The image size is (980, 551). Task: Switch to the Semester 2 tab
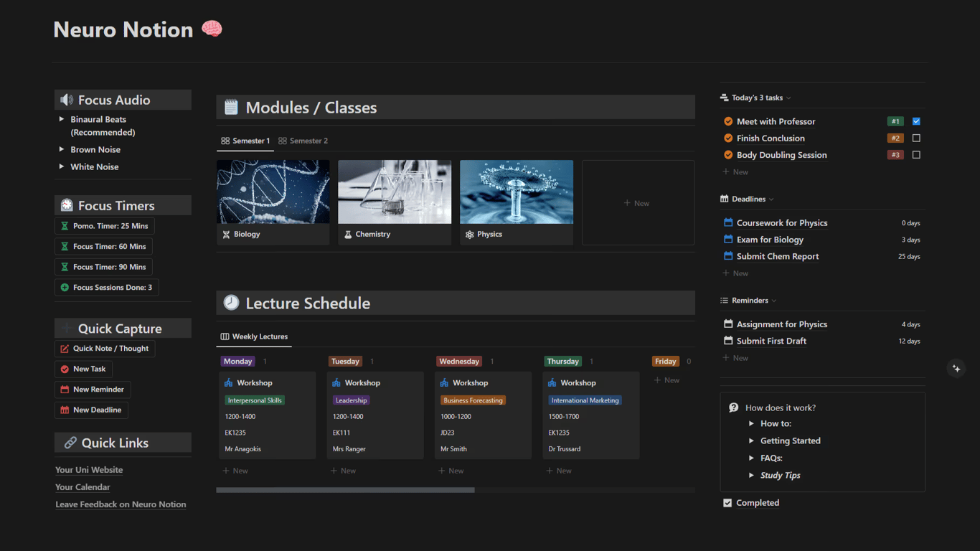click(x=303, y=141)
